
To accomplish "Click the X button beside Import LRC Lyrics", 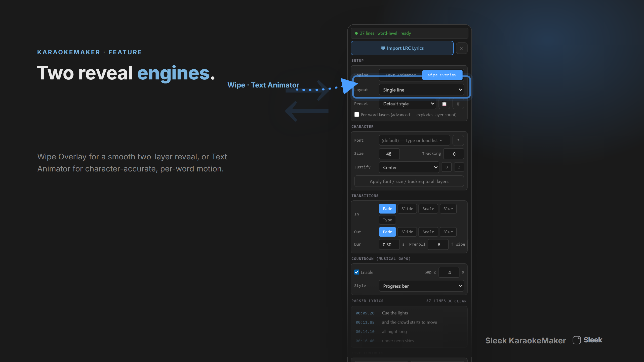I will (462, 48).
